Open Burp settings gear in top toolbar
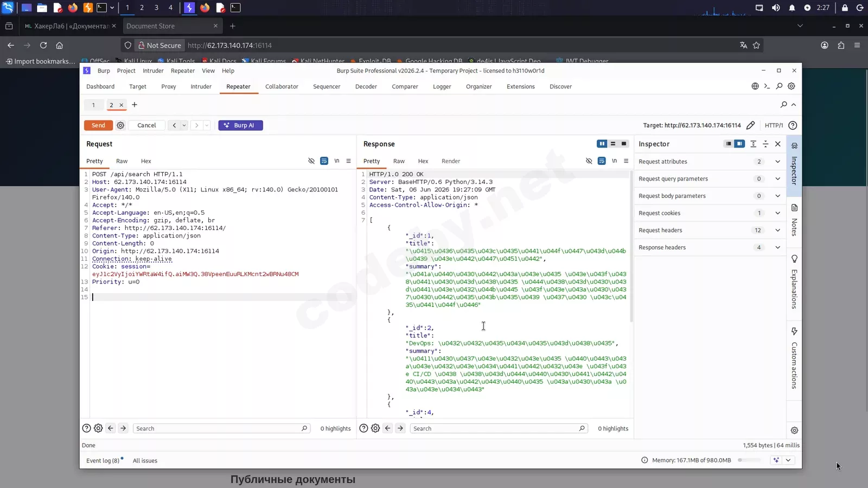This screenshot has height=488, width=868. (x=792, y=86)
